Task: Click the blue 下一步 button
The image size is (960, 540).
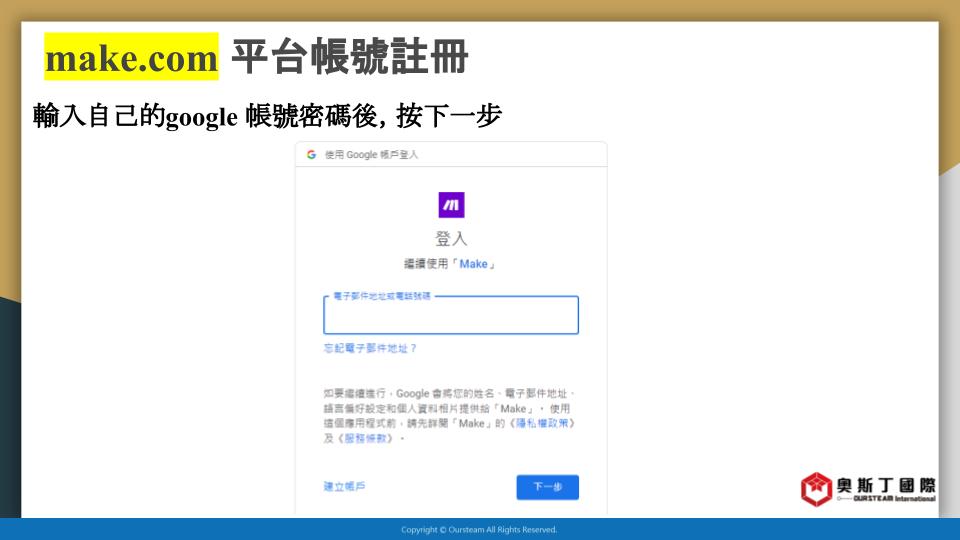Action: pyautogui.click(x=547, y=487)
